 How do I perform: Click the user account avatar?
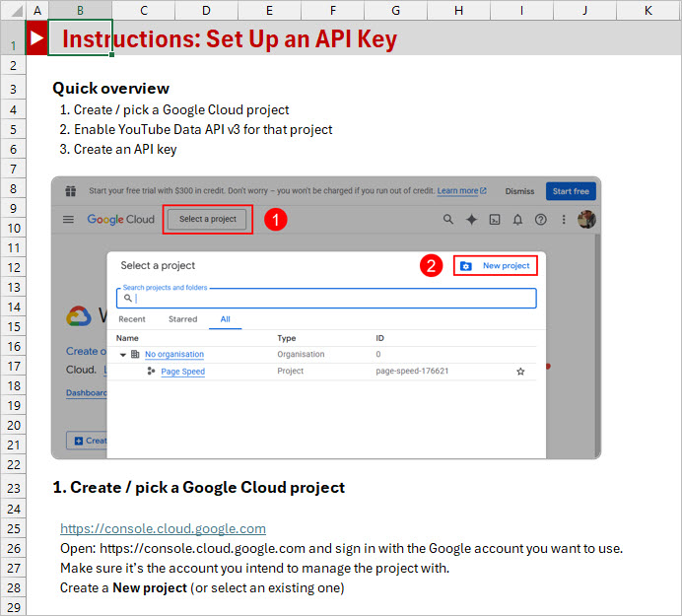click(x=586, y=219)
